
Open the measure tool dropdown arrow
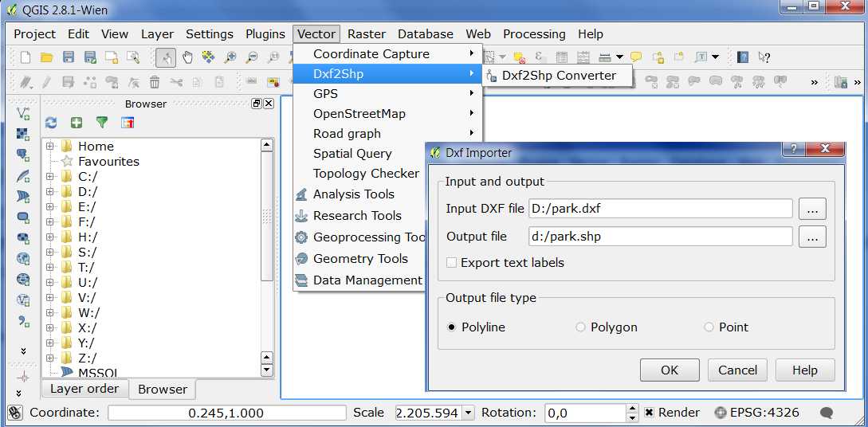click(x=619, y=57)
